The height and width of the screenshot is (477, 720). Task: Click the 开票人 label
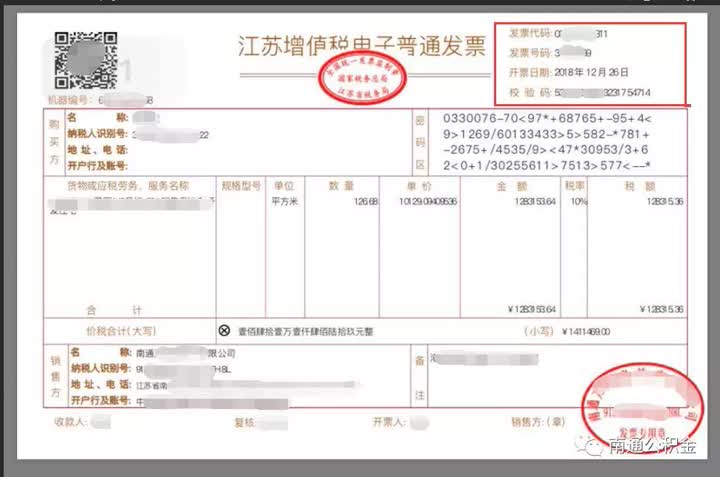pos(388,422)
